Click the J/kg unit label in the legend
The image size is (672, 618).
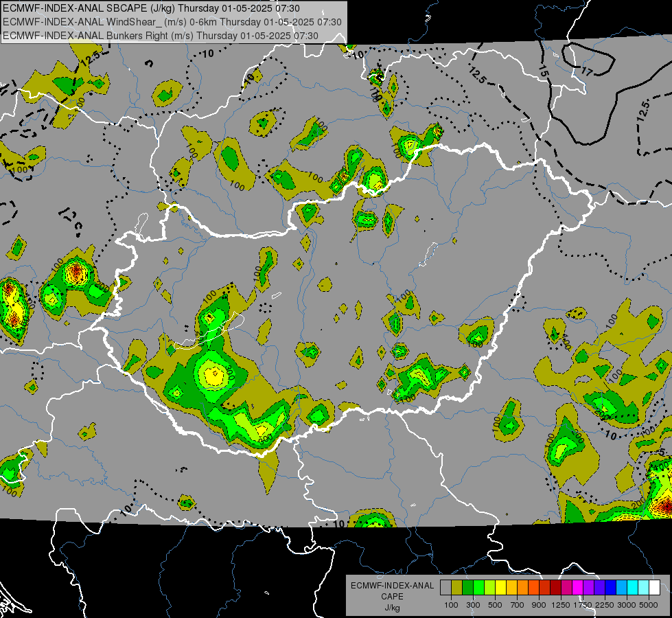[392, 608]
